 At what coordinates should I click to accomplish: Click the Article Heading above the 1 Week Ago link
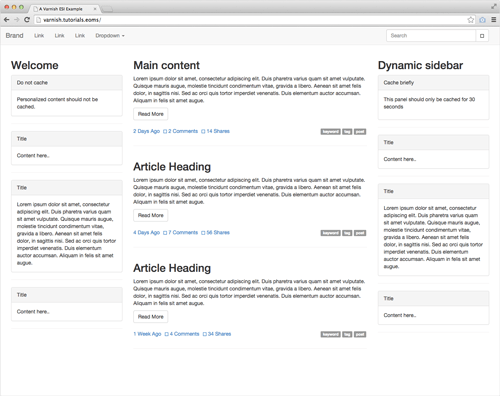click(x=172, y=268)
